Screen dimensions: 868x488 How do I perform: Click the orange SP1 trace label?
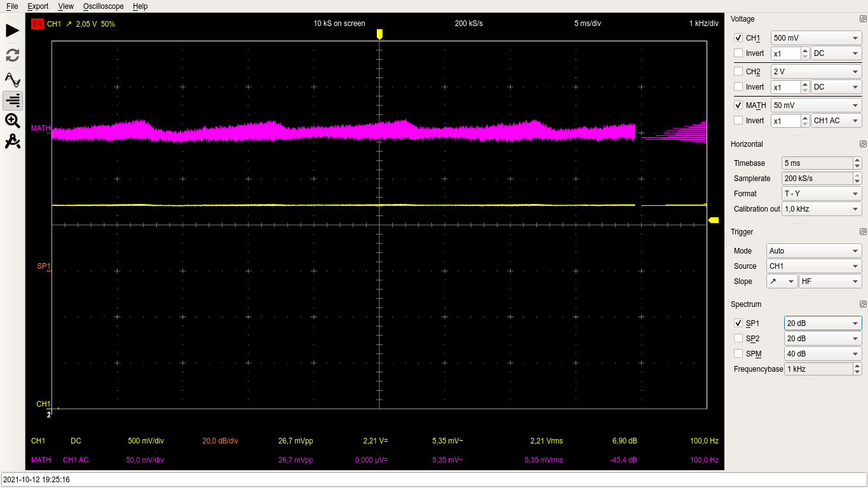43,266
